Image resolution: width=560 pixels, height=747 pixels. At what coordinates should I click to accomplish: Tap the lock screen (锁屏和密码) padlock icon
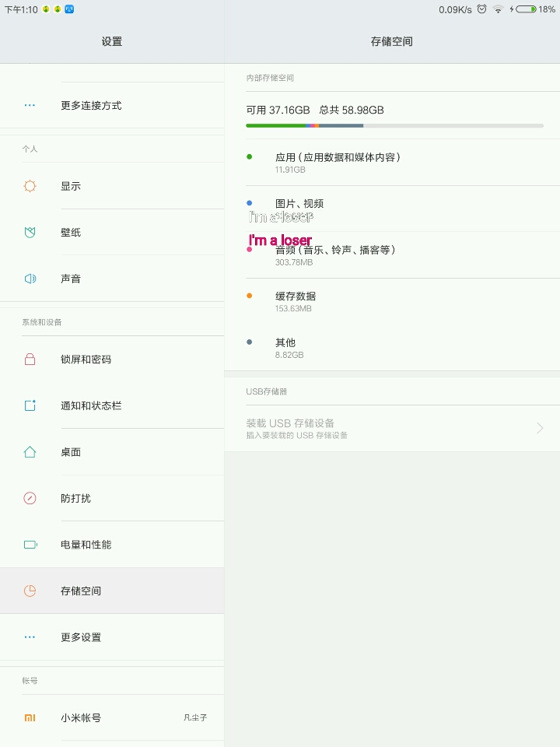[x=30, y=359]
